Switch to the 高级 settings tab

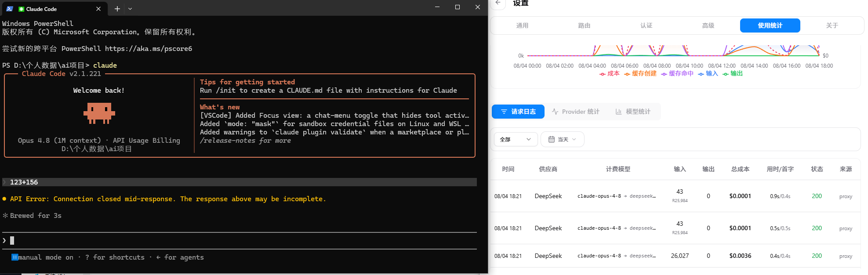point(708,25)
